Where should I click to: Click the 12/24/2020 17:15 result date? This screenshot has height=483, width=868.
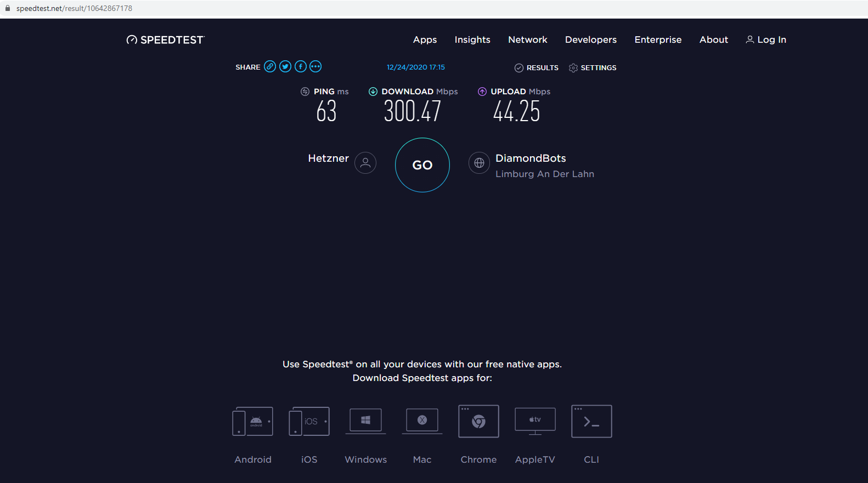click(x=416, y=67)
